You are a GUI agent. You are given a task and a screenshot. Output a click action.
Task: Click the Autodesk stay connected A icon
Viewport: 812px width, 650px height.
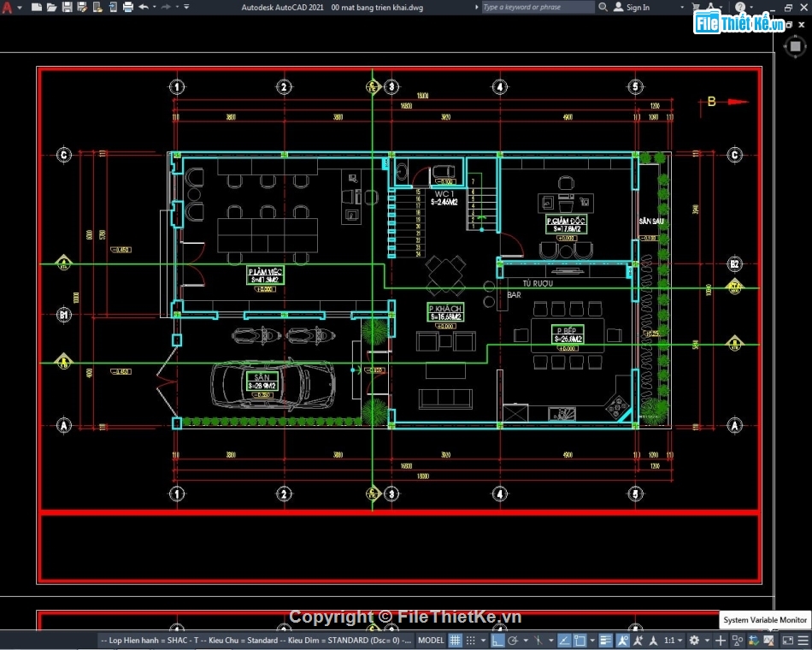click(711, 6)
